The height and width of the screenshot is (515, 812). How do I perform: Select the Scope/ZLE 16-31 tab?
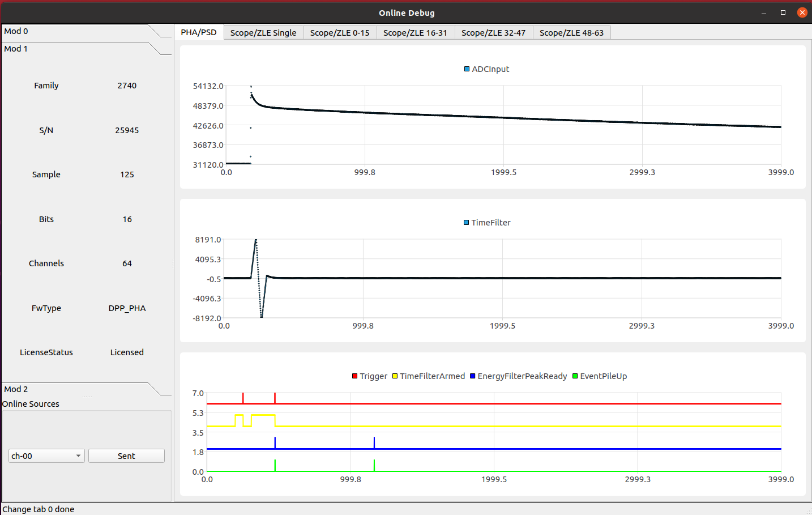click(x=415, y=33)
